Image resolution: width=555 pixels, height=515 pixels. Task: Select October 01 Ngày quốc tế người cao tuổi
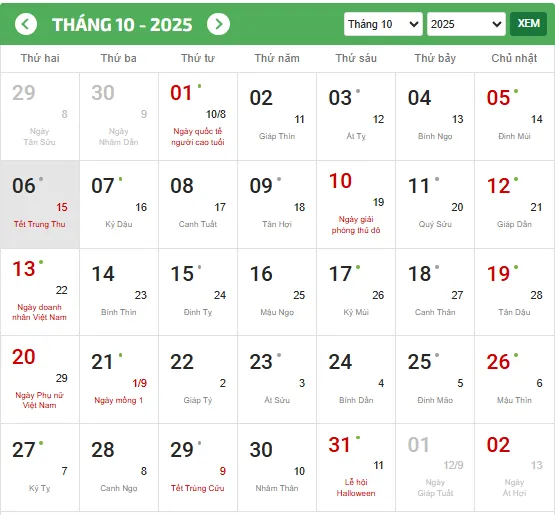coord(198,116)
